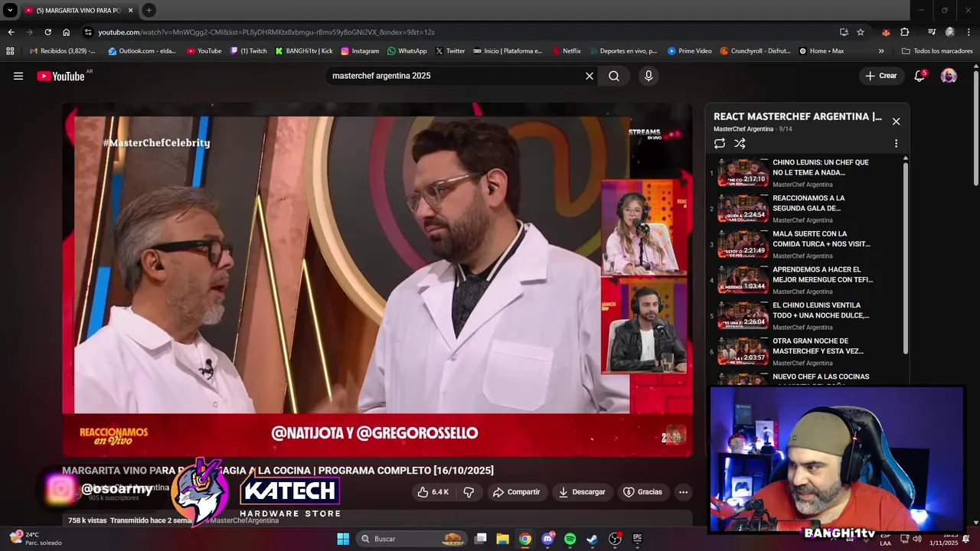Open Task View on the taskbar
This screenshot has height=551, width=980.
point(480,539)
